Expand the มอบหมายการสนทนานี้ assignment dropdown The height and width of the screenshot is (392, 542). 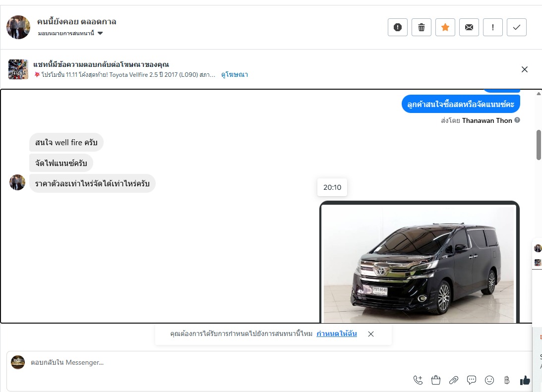click(70, 33)
